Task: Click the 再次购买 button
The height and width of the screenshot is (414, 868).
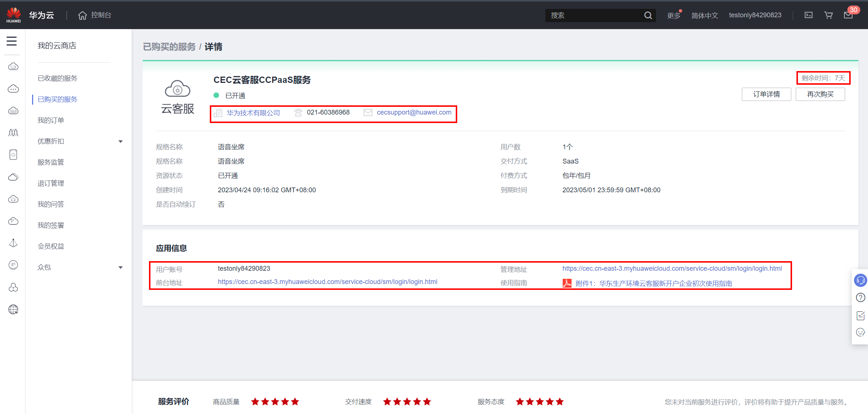Action: click(820, 94)
